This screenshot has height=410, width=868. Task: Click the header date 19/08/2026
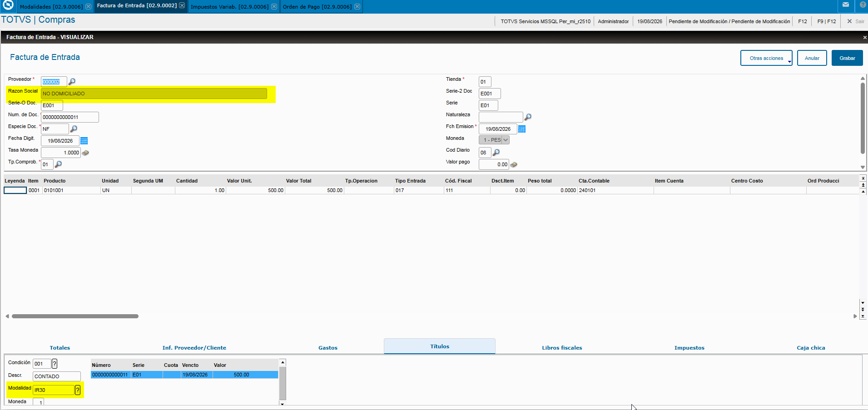(x=650, y=21)
